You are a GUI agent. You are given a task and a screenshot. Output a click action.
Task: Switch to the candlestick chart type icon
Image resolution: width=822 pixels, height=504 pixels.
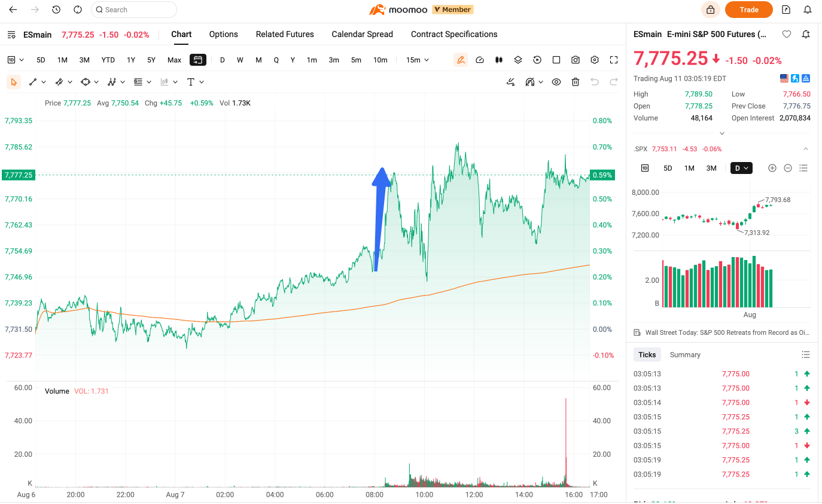498,60
